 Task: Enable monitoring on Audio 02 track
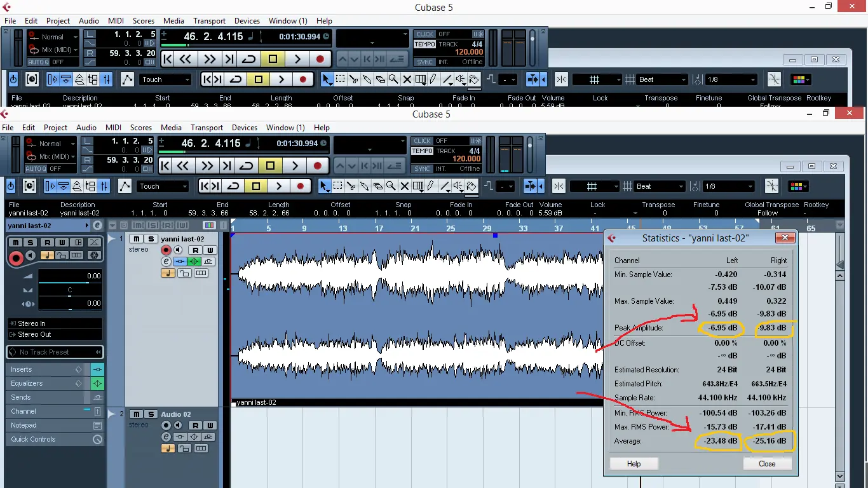point(178,426)
